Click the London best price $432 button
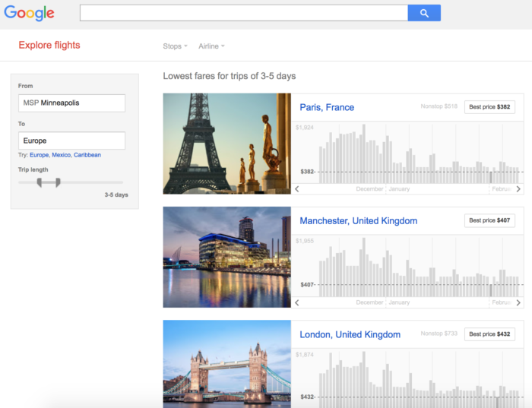This screenshot has width=532, height=408. pos(489,334)
